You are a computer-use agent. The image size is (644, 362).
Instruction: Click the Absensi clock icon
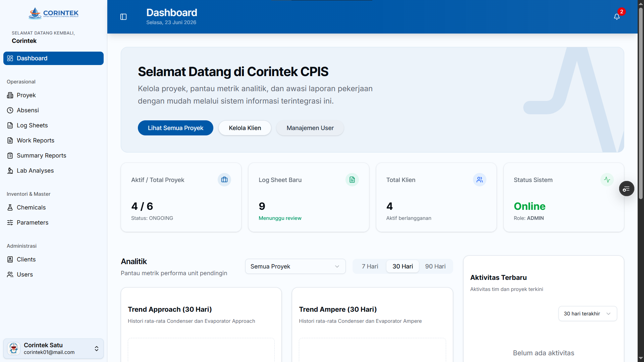[10, 110]
